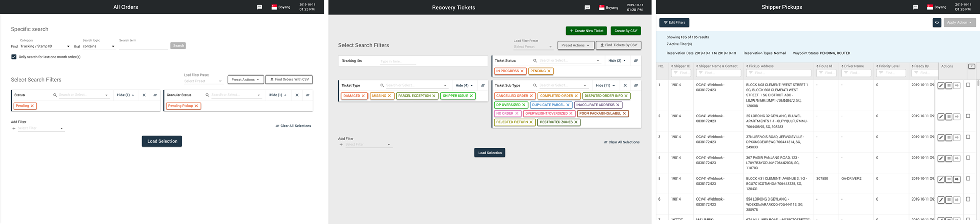980x224 pixels.
Task: Open Select Filter dropdown in Recovery Tickets
Action: tap(367, 145)
